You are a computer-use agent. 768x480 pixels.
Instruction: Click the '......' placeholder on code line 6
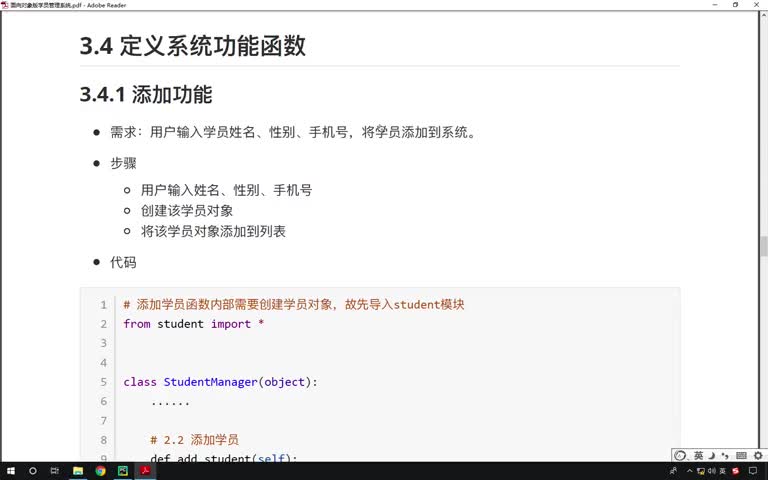170,403
